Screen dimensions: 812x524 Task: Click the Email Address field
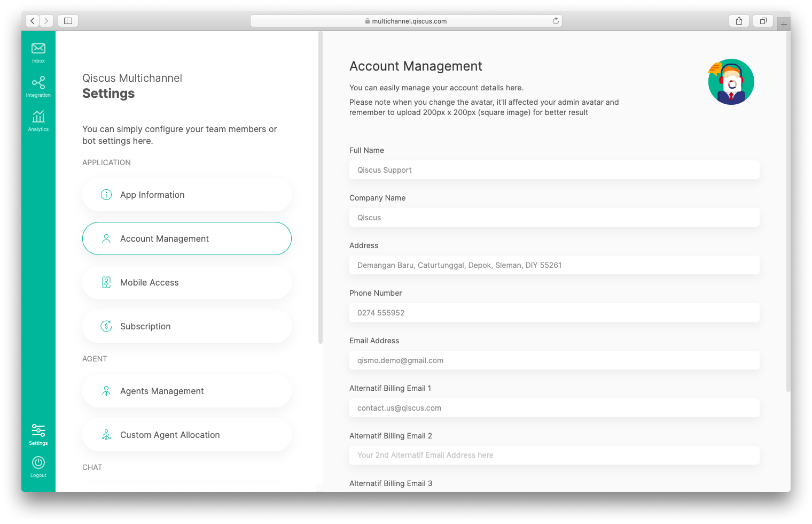[x=555, y=360]
